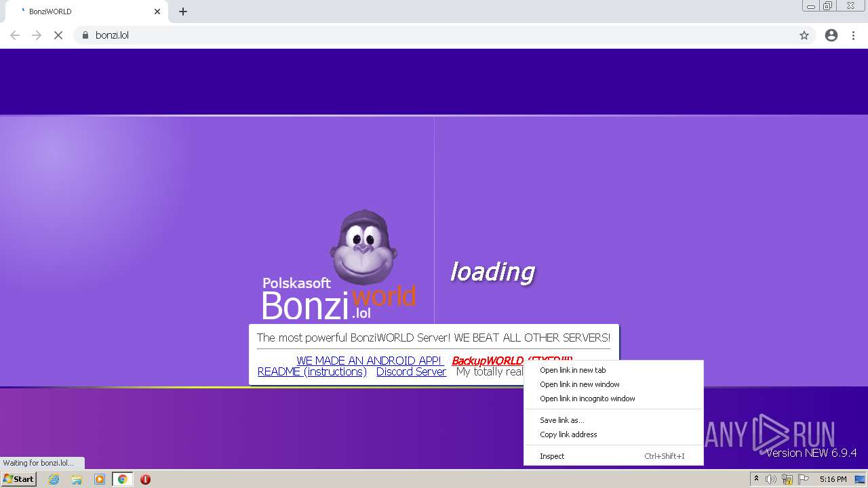Viewport: 868px width, 488px height.
Task: Show hidden system tray icons
Action: (756, 479)
